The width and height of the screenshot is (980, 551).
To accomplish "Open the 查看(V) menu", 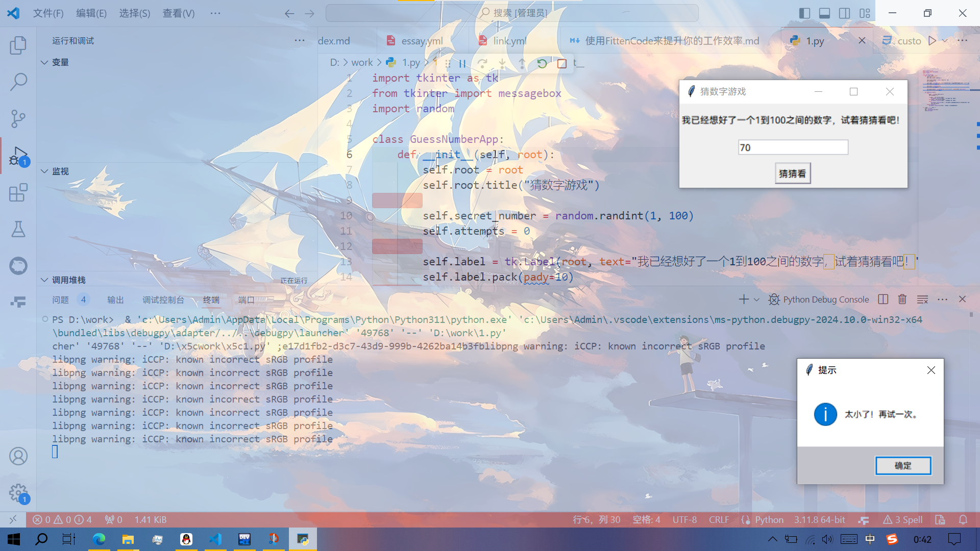I will pyautogui.click(x=179, y=13).
